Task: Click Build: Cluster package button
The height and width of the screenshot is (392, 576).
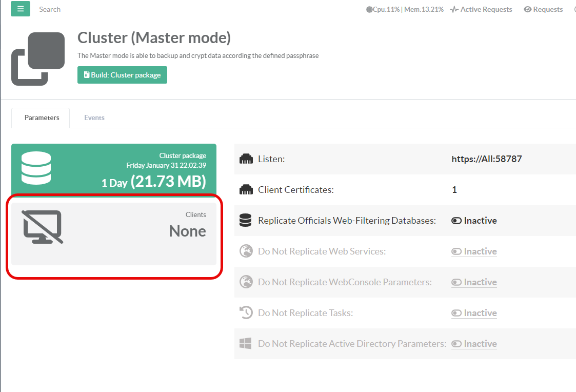Action: [x=122, y=75]
